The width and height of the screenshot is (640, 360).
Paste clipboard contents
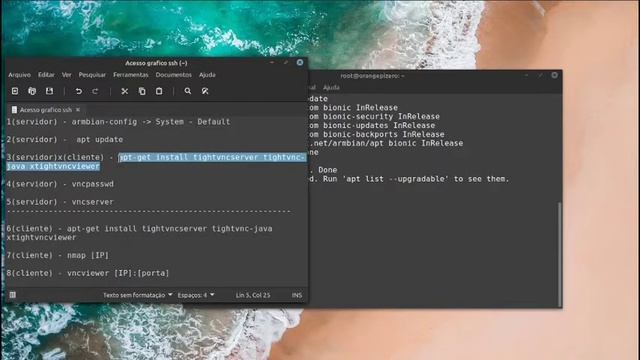tap(159, 91)
